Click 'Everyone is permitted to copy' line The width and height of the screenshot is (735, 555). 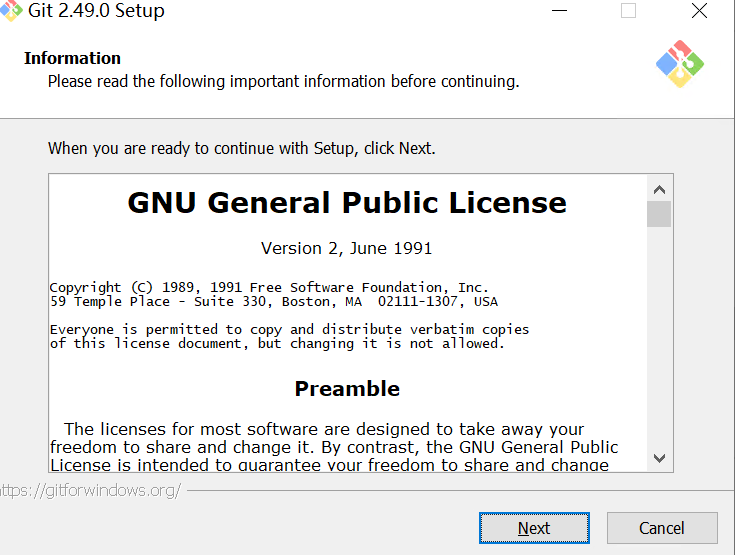(289, 330)
